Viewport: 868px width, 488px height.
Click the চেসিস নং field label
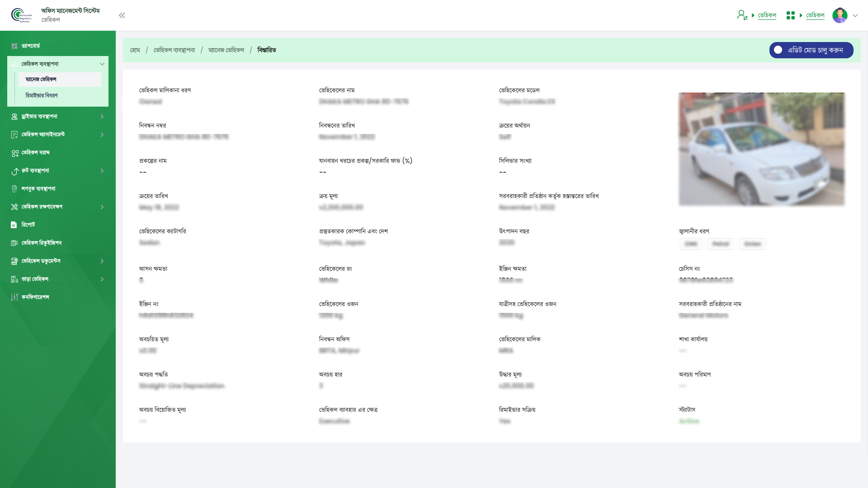tap(689, 269)
